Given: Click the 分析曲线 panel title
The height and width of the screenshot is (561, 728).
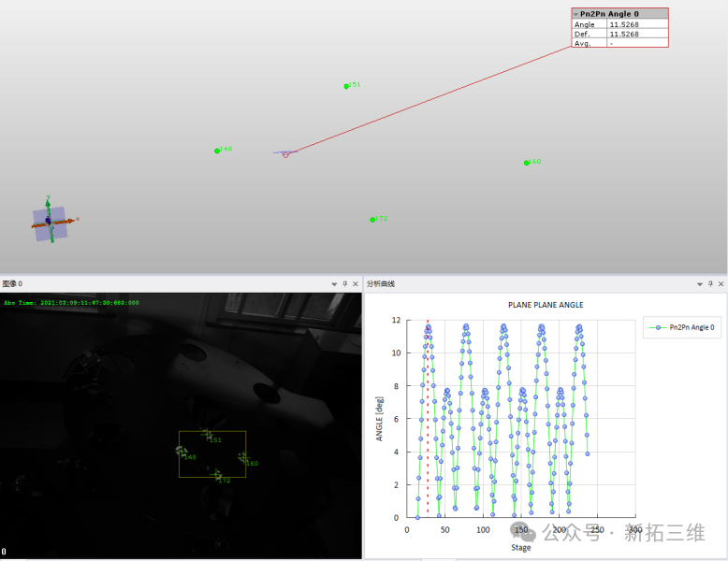Looking at the screenshot, I should pos(381,284).
